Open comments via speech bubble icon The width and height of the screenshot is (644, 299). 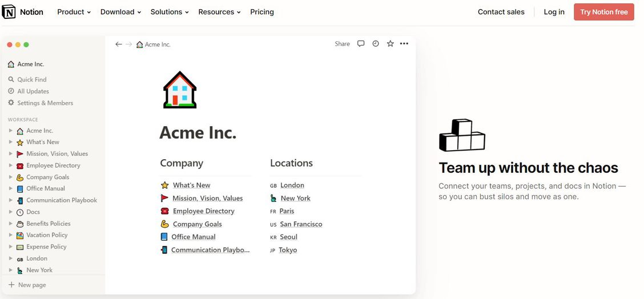[361, 43]
